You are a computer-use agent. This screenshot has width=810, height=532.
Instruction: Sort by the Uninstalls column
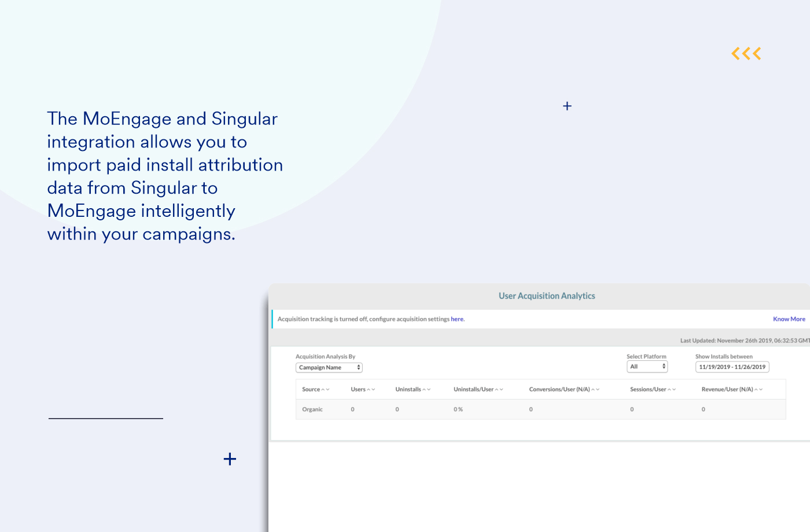click(x=413, y=390)
